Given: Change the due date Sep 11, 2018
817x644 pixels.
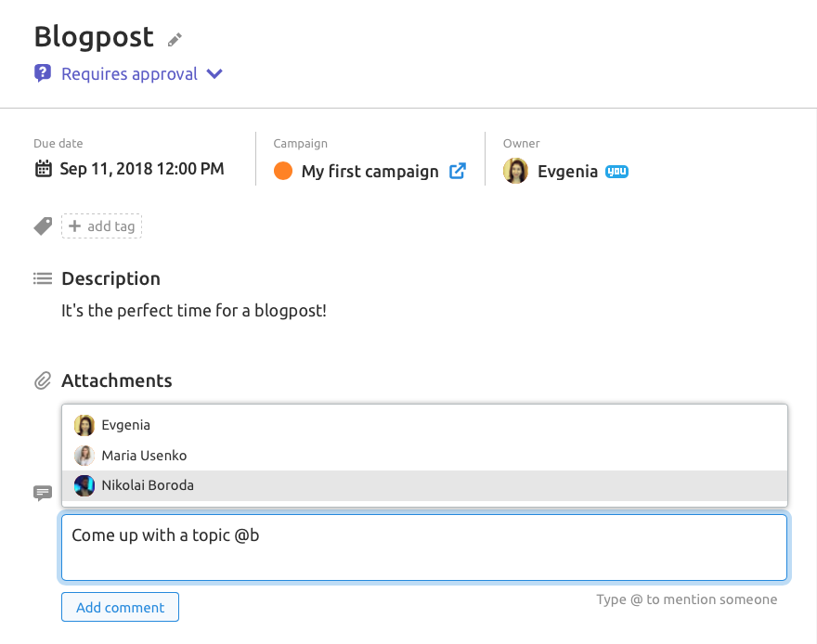Looking at the screenshot, I should coord(142,169).
